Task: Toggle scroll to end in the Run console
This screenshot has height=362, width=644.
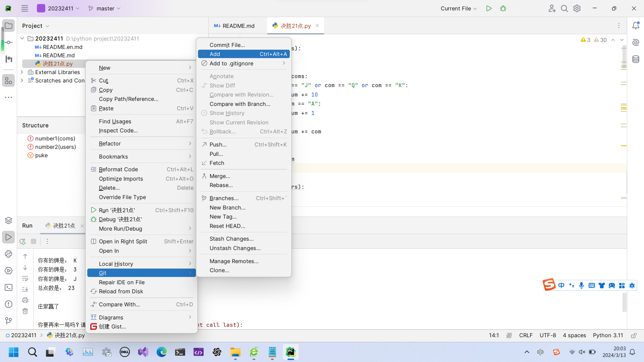Action: point(25,289)
